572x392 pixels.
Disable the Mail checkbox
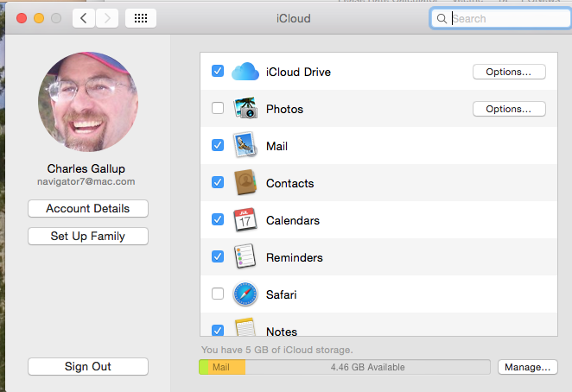point(218,146)
